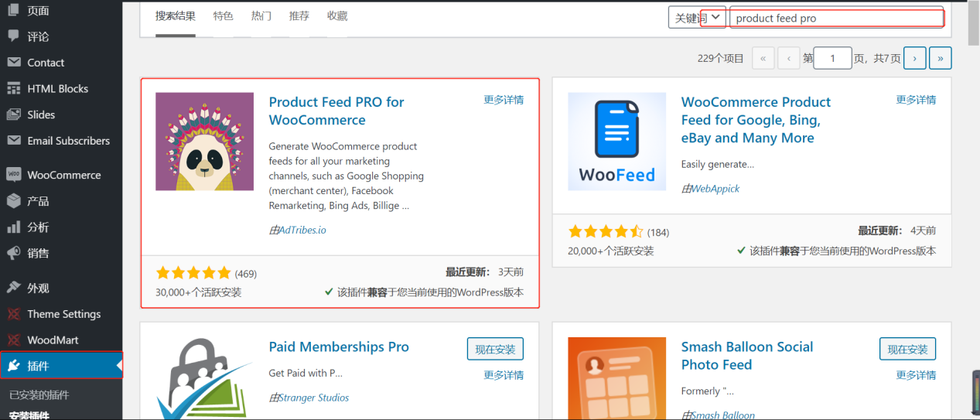Click the Slides icon in sidebar
The height and width of the screenshot is (420, 980).
[x=13, y=114]
